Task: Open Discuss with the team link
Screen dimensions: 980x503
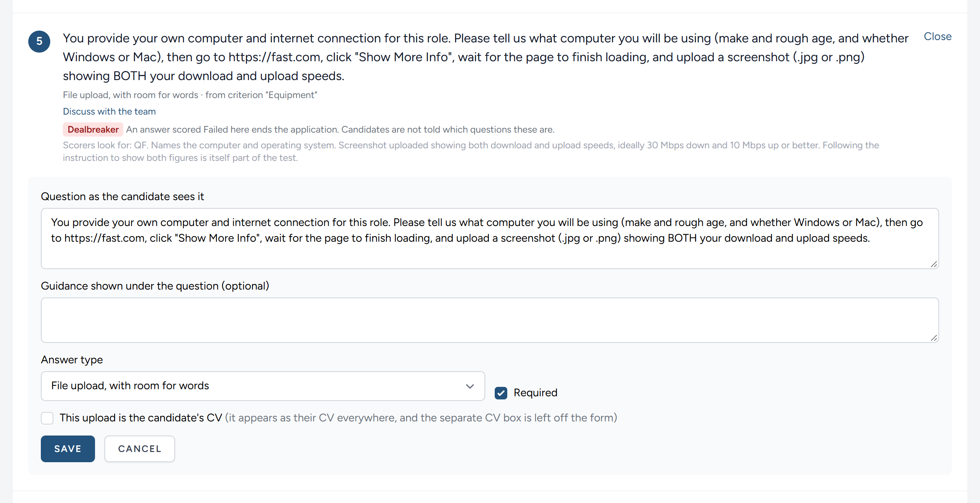Action: (x=109, y=111)
